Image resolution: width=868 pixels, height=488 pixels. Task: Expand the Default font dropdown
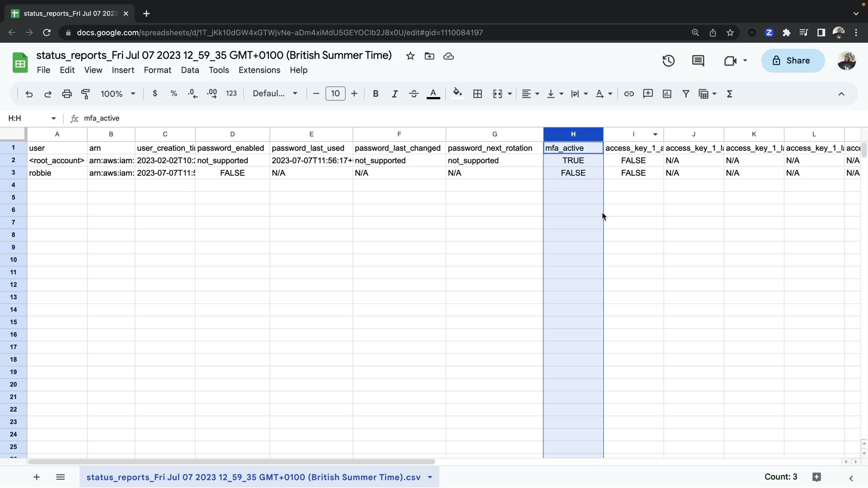pos(275,94)
